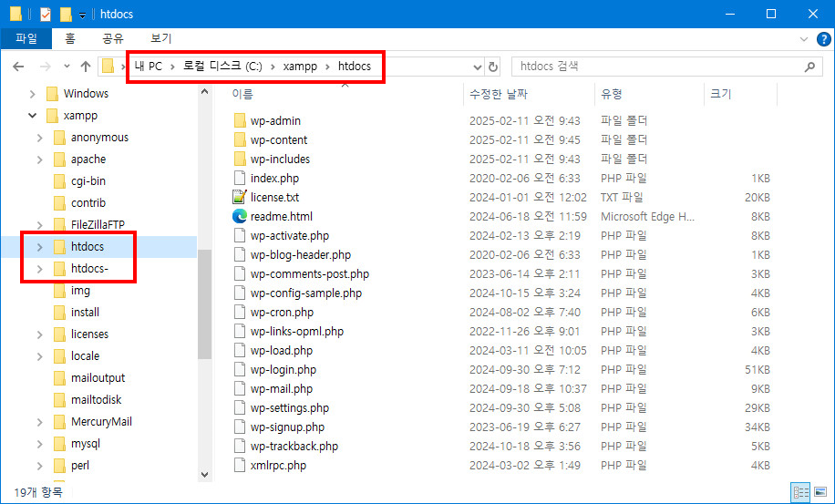The image size is (835, 504).
Task: Select the readme.html Edge icon
Action: [x=240, y=217]
